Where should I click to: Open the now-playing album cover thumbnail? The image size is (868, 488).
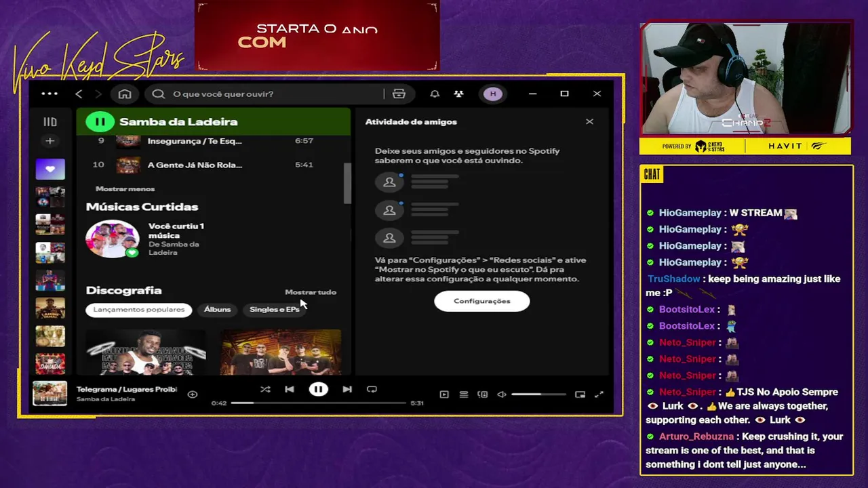50,394
